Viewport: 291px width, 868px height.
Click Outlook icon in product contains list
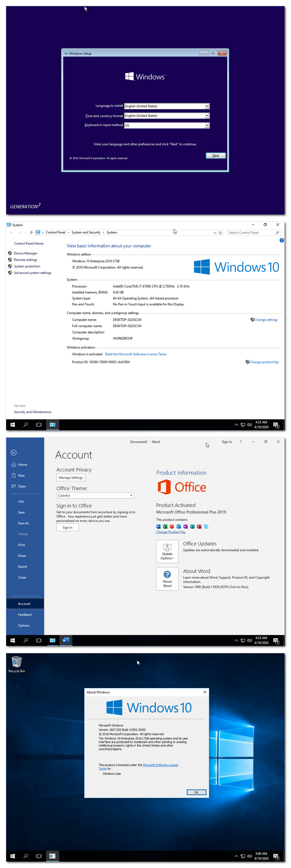pyautogui.click(x=179, y=526)
